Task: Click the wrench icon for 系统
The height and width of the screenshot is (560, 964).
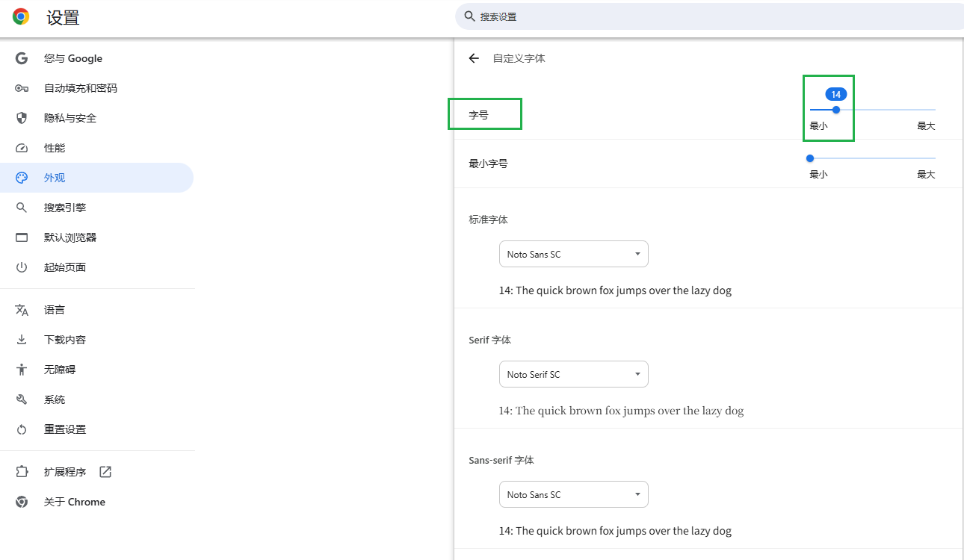Action: click(x=22, y=399)
